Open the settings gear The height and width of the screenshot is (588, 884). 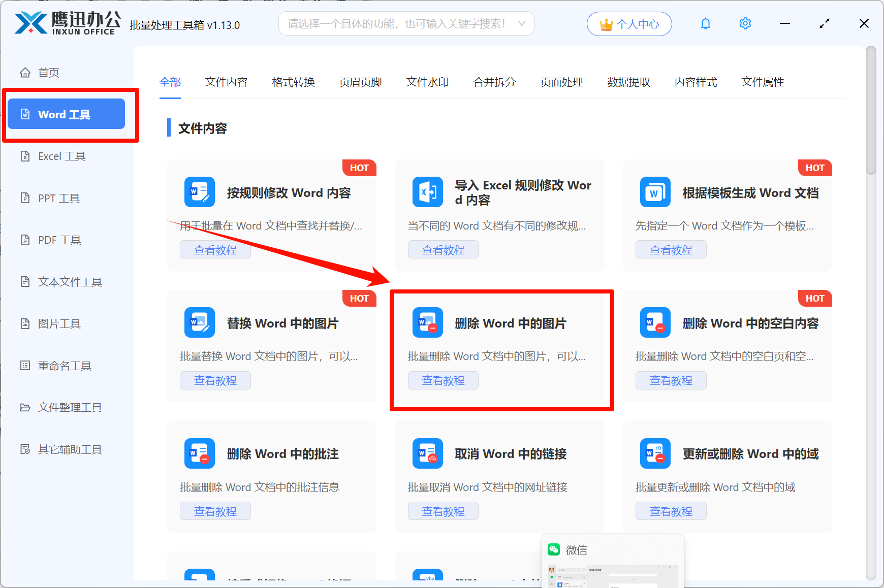(745, 23)
